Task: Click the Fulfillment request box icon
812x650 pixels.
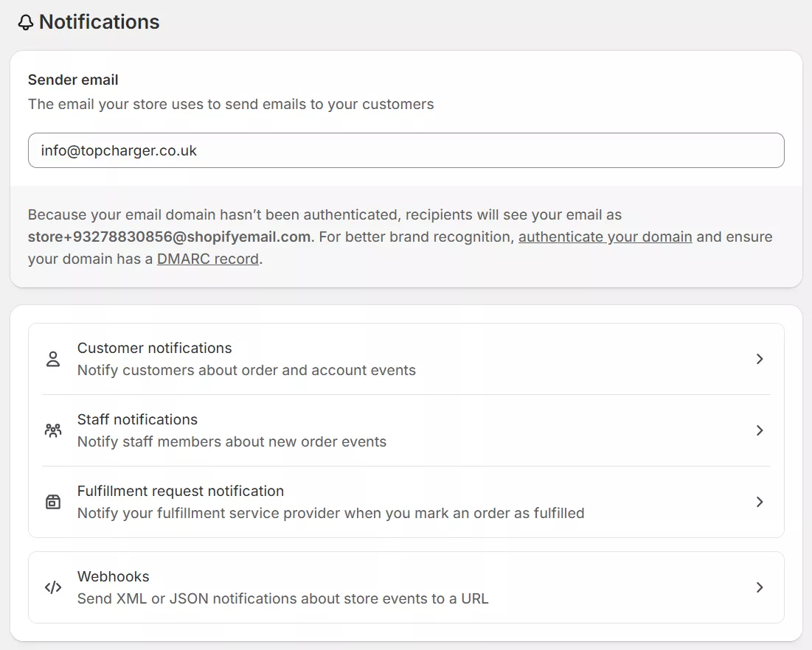Action: pyautogui.click(x=53, y=503)
